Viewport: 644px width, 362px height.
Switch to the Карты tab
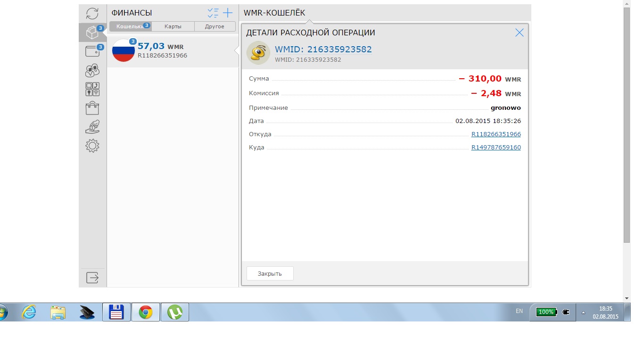pyautogui.click(x=173, y=26)
